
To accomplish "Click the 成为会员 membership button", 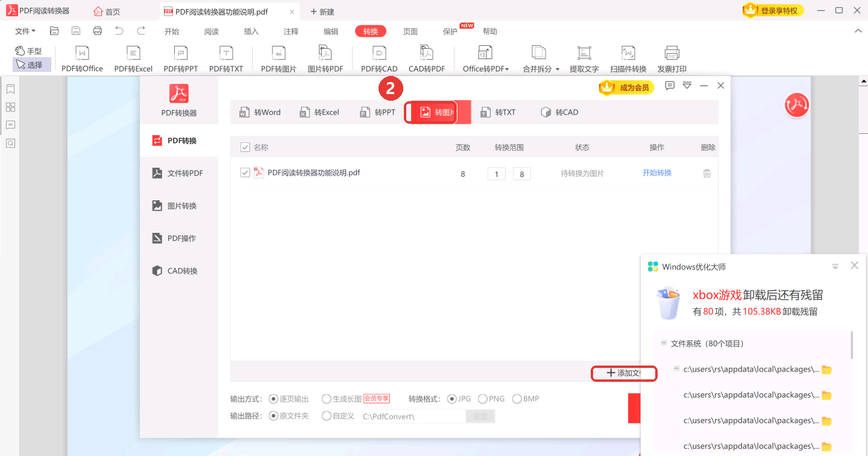I will coord(627,87).
